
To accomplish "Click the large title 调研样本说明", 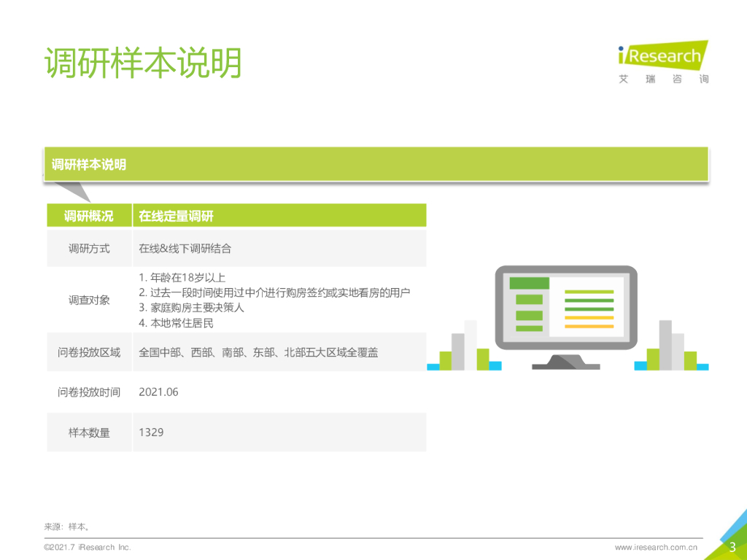I will (144, 63).
